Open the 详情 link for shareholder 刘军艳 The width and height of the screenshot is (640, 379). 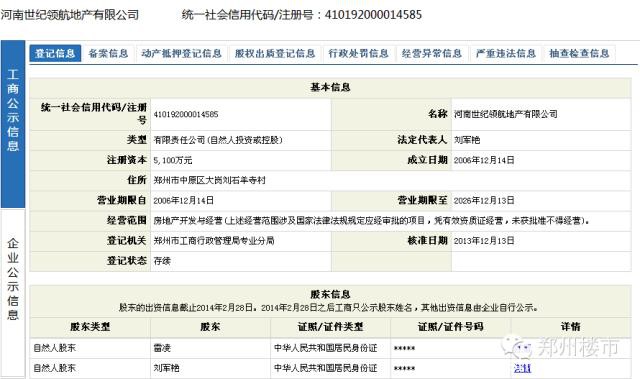522,368
